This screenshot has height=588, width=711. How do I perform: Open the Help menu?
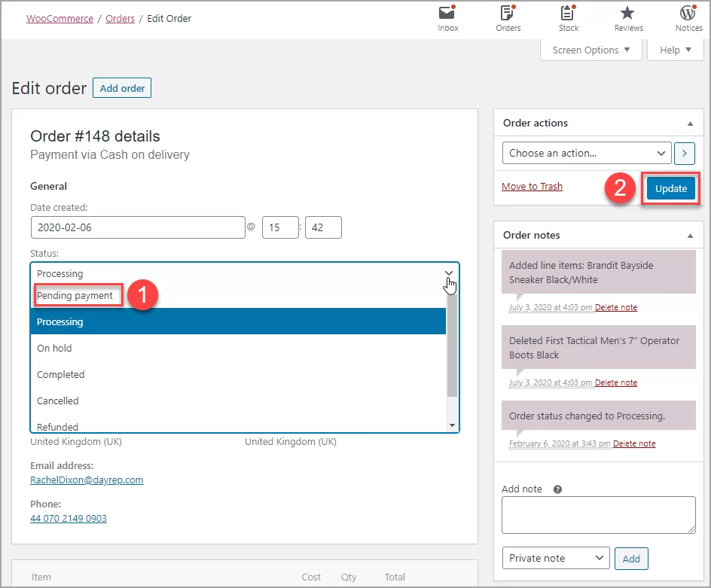674,50
